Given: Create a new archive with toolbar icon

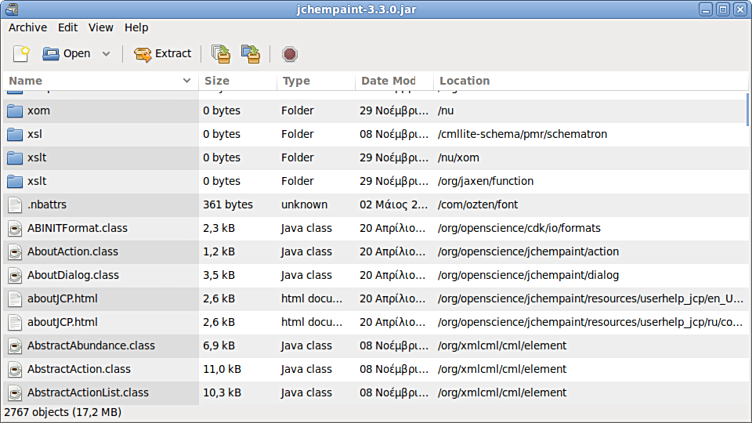Looking at the screenshot, I should pos(21,54).
